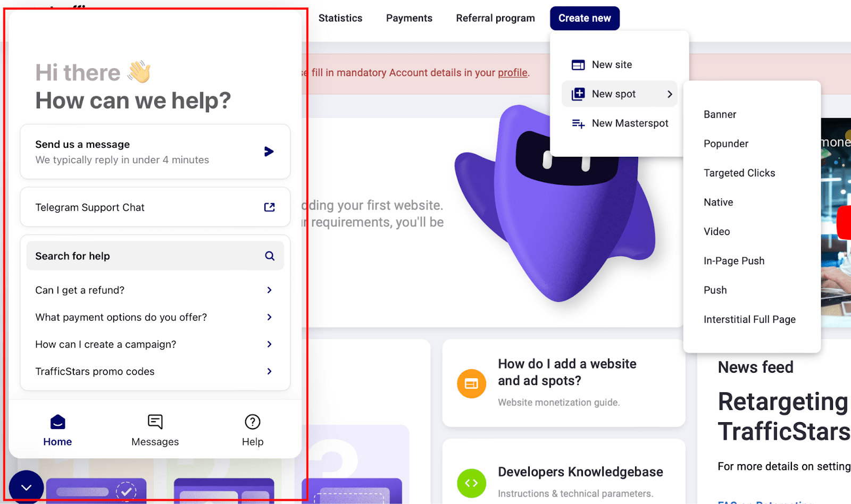
Task: Click the New site icon
Action: coord(578,65)
